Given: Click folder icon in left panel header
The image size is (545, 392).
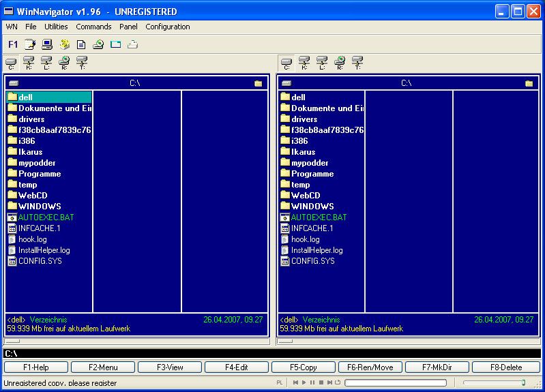Looking at the screenshot, I should pos(259,83).
